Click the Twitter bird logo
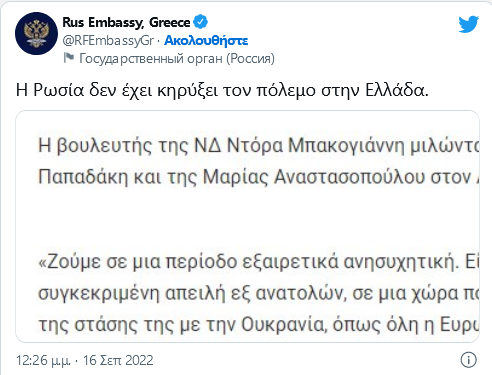Screen dimensions: 492x375 468,24
